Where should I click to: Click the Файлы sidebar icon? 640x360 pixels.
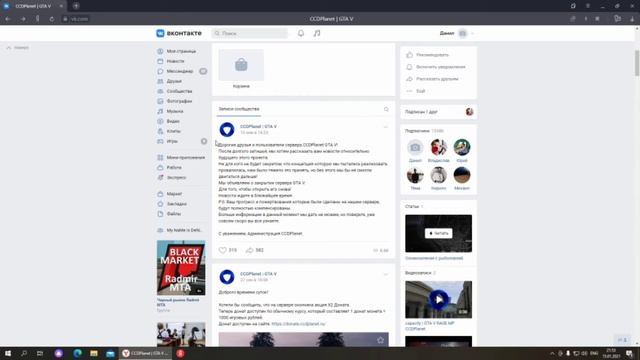(160, 214)
